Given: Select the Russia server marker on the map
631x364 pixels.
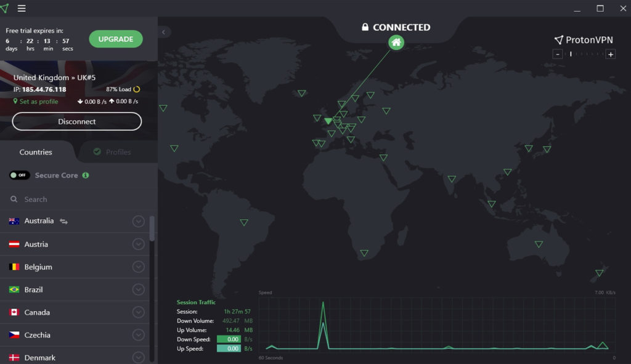Looking at the screenshot, I should click(386, 111).
